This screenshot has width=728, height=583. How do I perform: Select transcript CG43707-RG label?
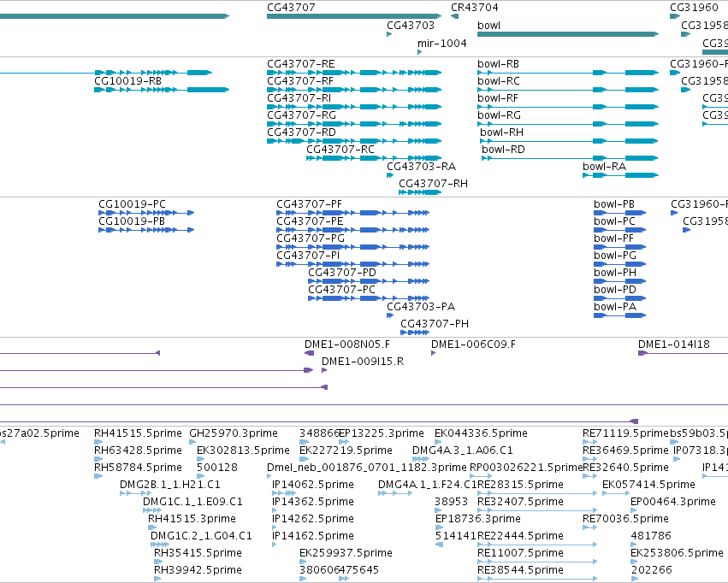click(x=301, y=115)
